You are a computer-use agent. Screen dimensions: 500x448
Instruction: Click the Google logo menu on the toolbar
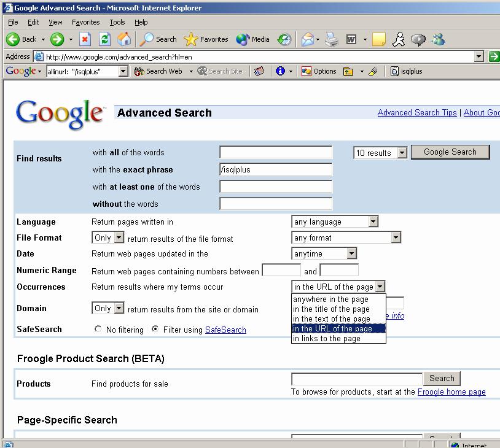(23, 71)
